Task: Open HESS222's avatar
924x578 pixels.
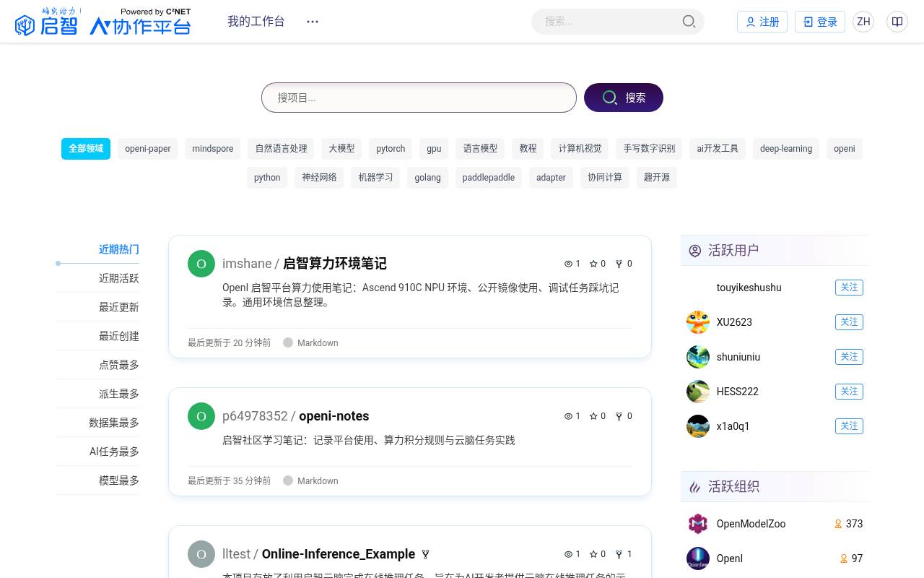Action: pos(698,392)
